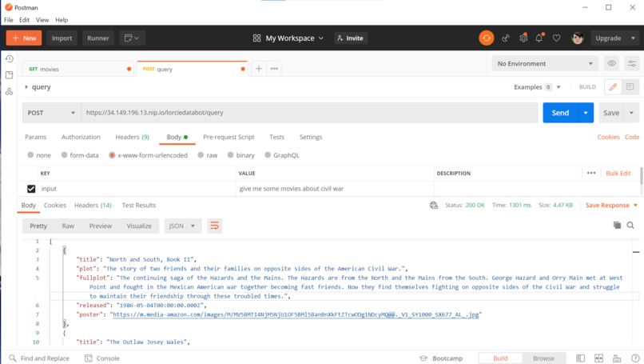644x364 pixels.
Task: Click the blue Send button
Action: tap(560, 113)
